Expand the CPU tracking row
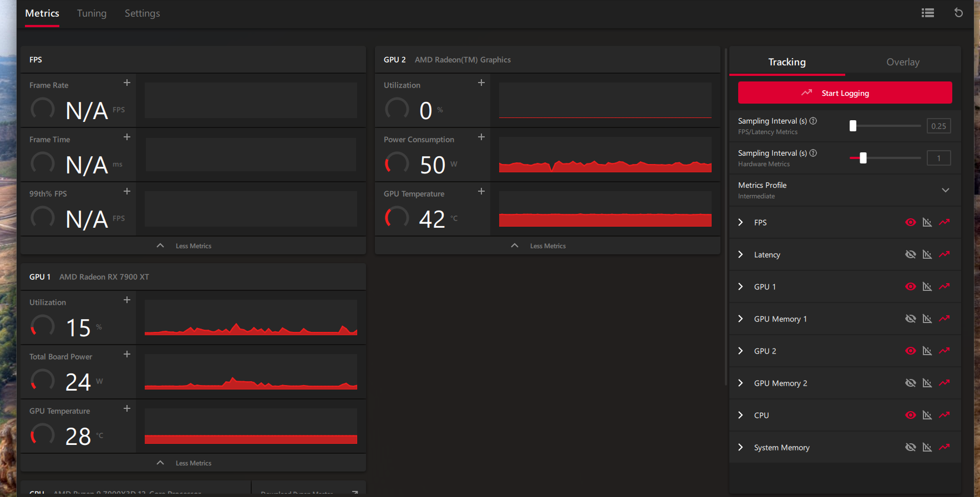 (740, 415)
